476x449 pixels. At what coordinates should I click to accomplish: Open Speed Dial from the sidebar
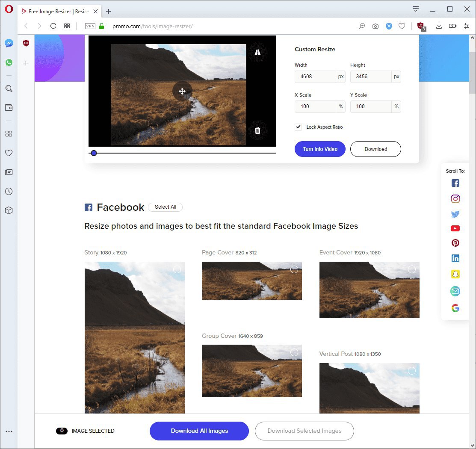pos(9,133)
